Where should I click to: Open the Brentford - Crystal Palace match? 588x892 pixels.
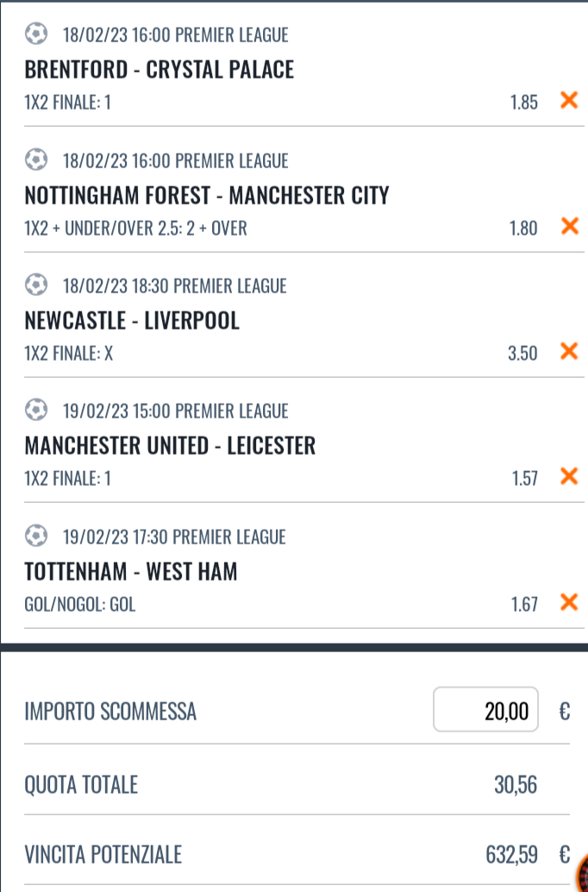click(160, 70)
